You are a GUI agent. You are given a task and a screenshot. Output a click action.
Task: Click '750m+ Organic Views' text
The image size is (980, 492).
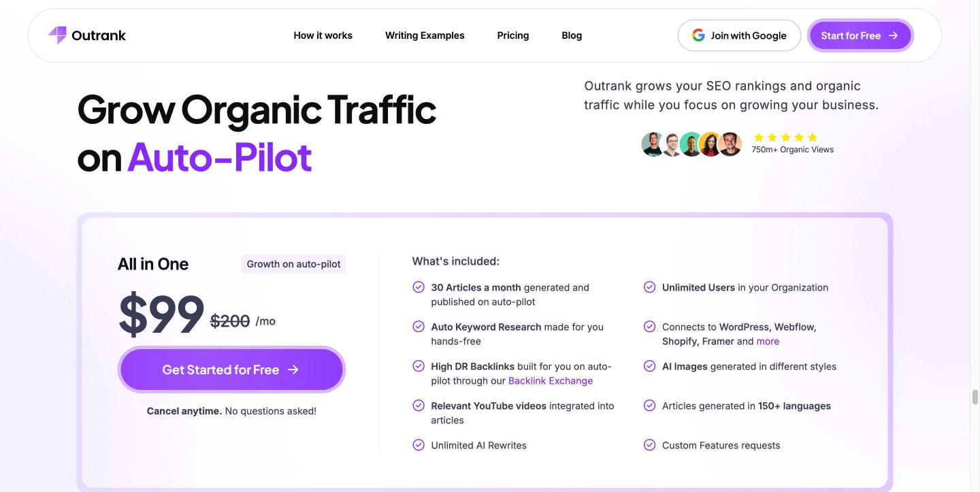tap(792, 150)
